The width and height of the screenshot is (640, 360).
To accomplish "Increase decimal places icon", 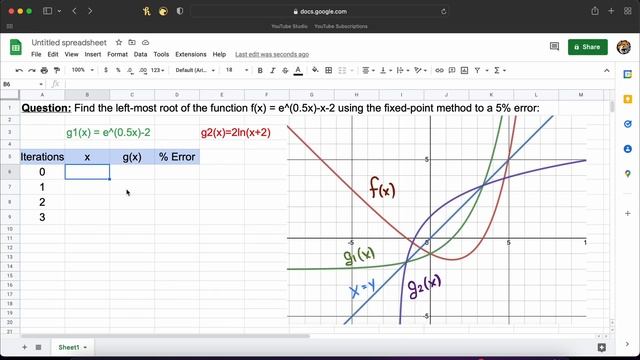I will 142,70.
